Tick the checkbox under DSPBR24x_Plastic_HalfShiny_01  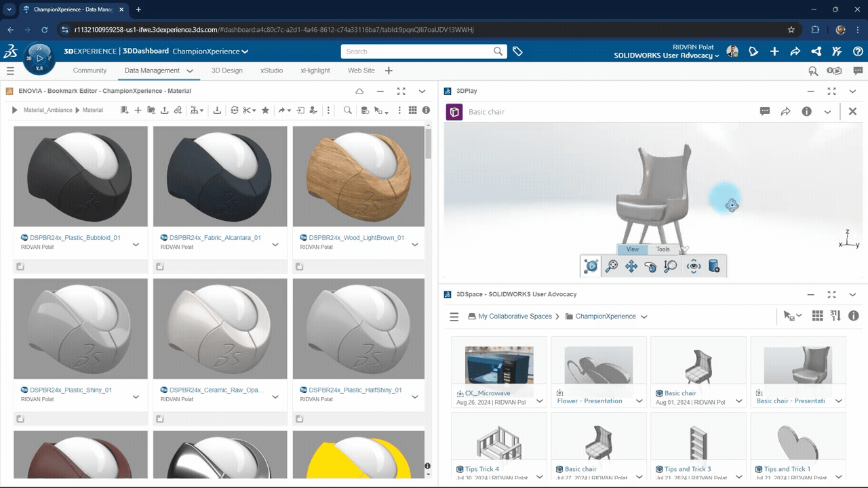[299, 419]
